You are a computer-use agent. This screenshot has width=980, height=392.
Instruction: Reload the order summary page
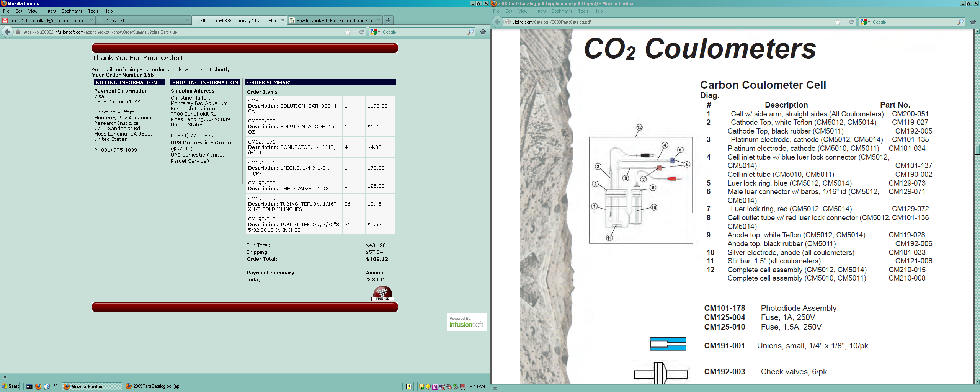(361, 32)
